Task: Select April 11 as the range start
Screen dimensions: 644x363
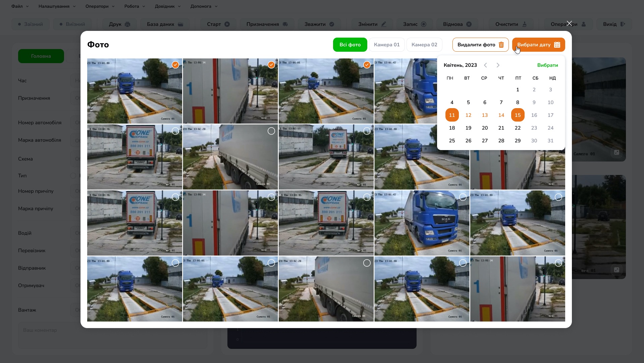Action: pyautogui.click(x=452, y=115)
